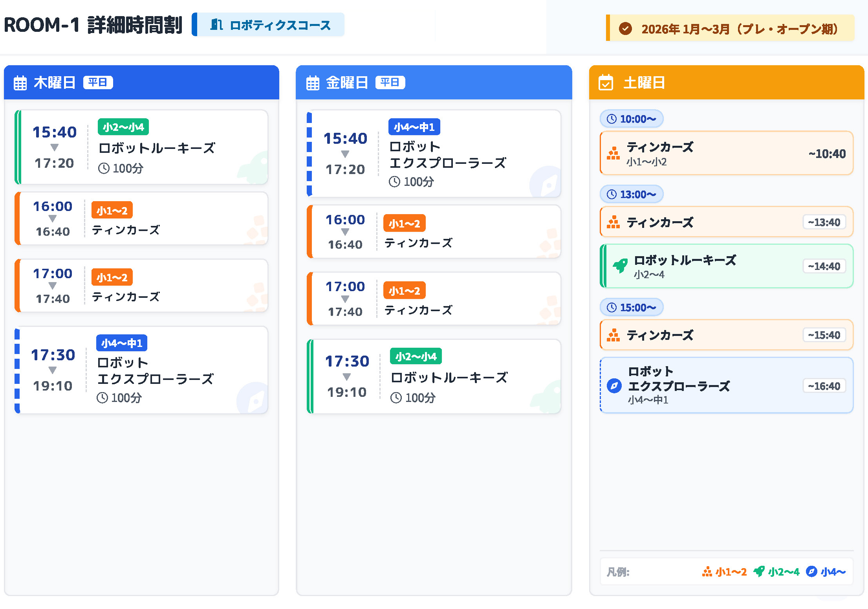Click the compass icon on the Saturday ロボットエクスプローラーズ card

(x=614, y=385)
